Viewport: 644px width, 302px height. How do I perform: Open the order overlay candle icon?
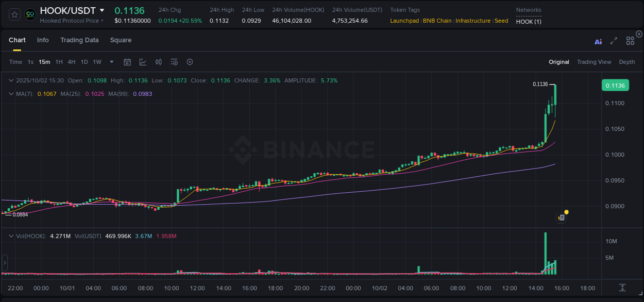pos(158,61)
